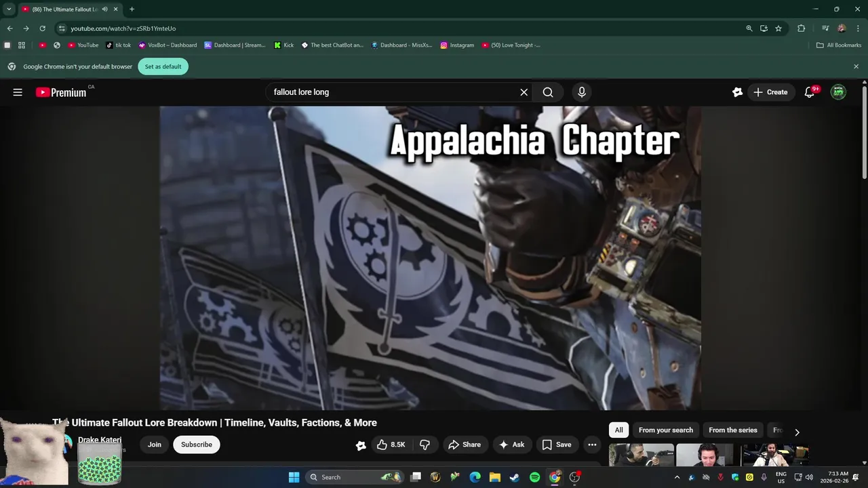Open File Explorer from the taskbar

(x=495, y=477)
